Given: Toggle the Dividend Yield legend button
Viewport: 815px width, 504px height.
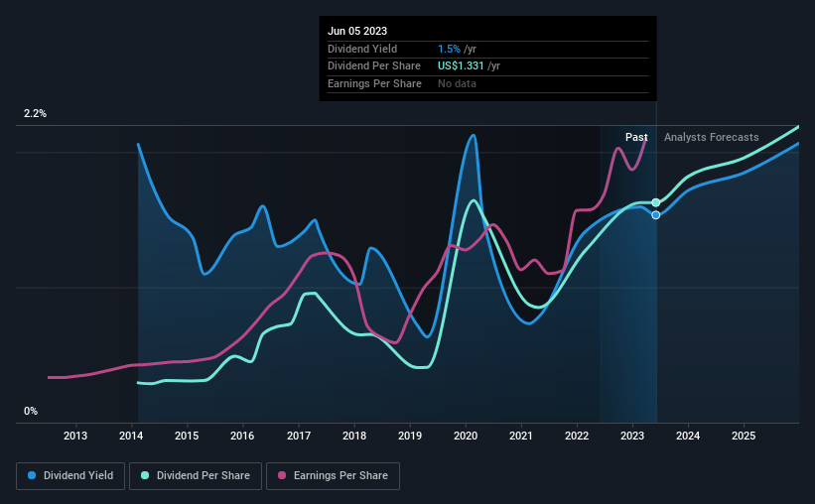Looking at the screenshot, I should point(70,476).
